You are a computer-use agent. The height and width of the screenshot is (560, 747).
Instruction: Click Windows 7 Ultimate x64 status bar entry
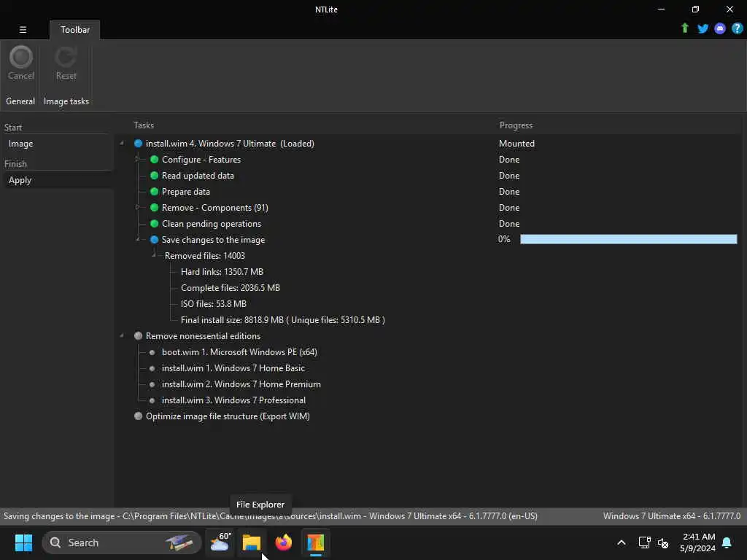pyautogui.click(x=672, y=516)
